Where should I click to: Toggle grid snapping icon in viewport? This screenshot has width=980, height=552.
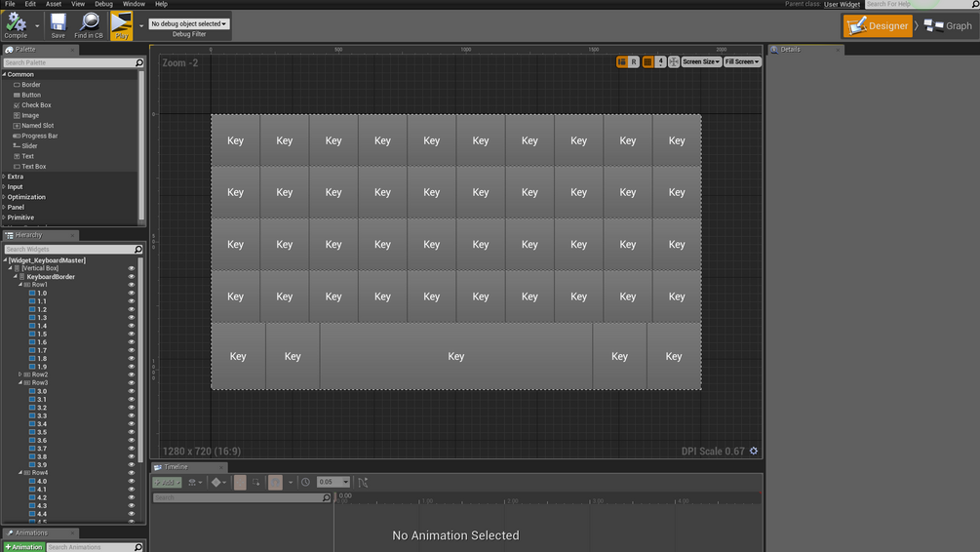point(648,61)
